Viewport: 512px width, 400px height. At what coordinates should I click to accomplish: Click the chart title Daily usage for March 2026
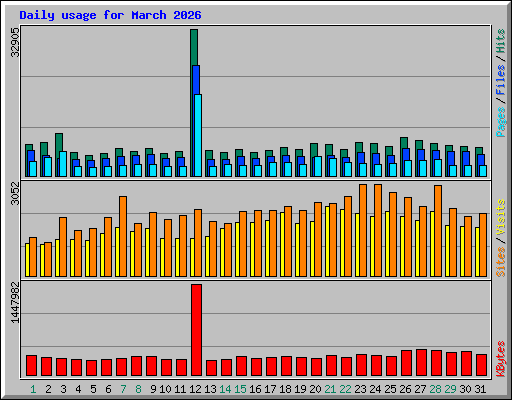point(110,15)
